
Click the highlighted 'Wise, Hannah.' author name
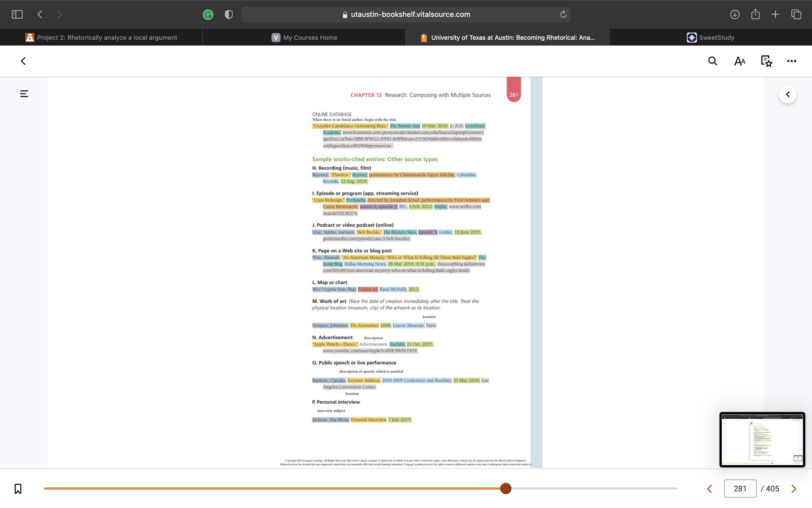tap(326, 258)
